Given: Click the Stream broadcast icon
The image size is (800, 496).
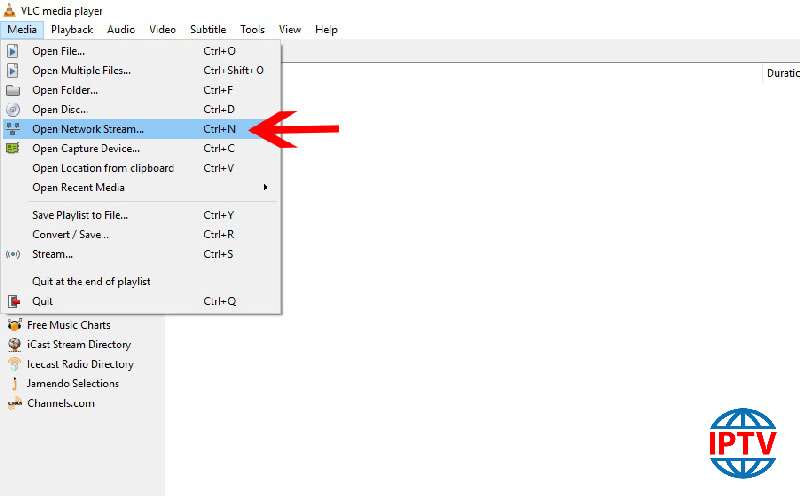Looking at the screenshot, I should tap(13, 254).
